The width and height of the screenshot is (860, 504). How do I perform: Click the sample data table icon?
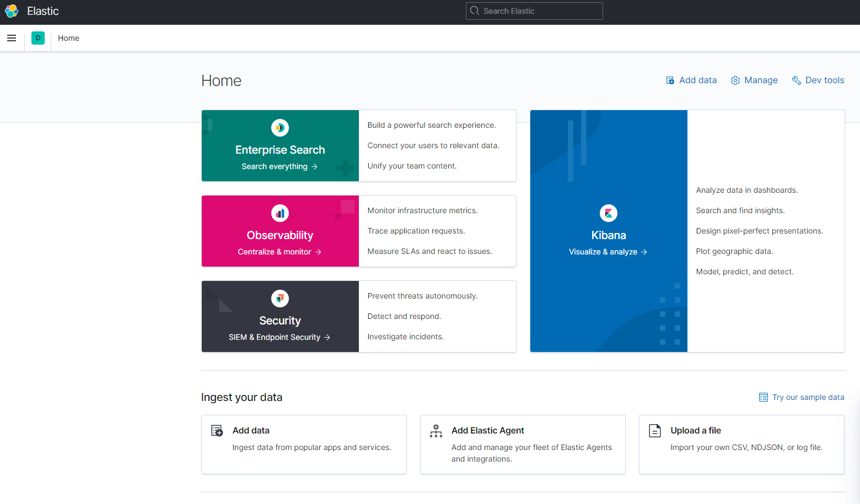click(x=764, y=397)
